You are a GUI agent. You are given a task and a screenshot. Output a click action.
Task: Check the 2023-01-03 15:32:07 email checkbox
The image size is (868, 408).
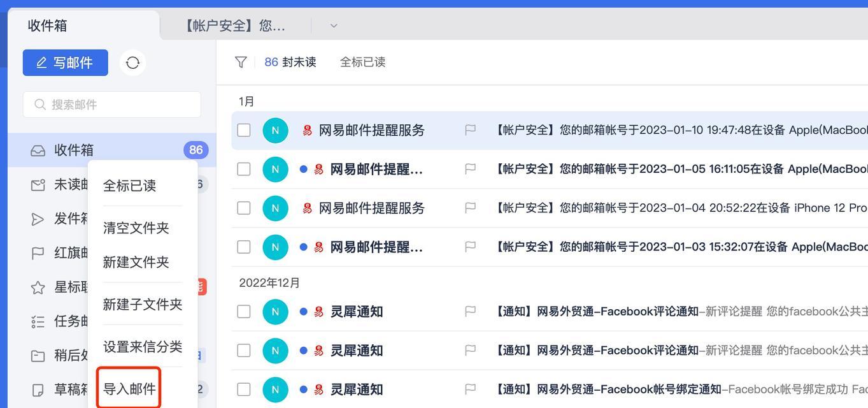click(243, 247)
